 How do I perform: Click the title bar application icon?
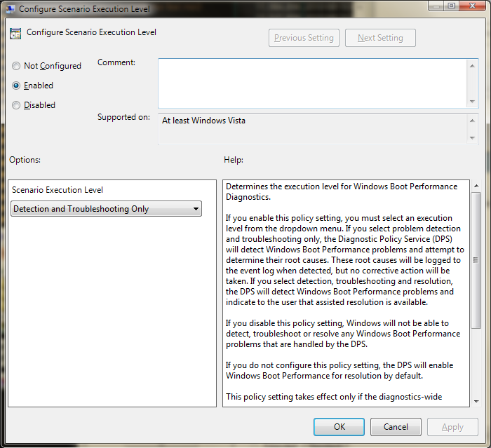click(x=11, y=9)
